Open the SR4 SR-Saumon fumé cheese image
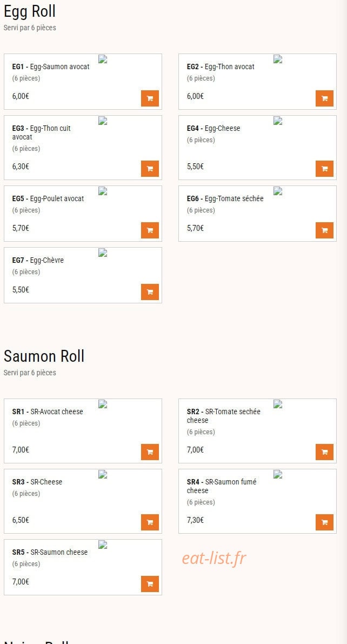Viewport: 347px width, 644px height. (278, 474)
